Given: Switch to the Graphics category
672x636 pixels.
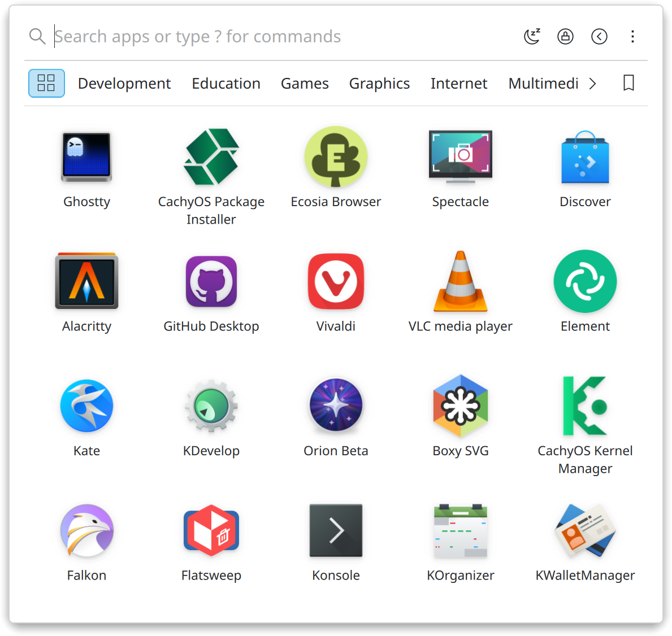Looking at the screenshot, I should [379, 83].
